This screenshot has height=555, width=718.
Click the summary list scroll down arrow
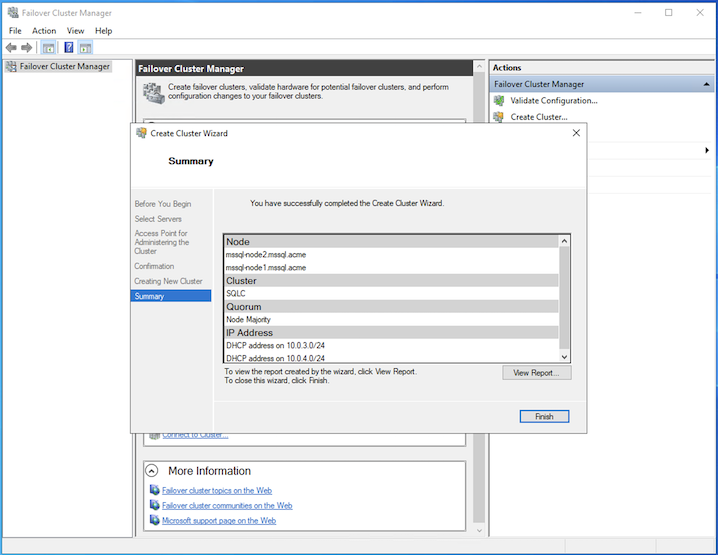click(564, 357)
